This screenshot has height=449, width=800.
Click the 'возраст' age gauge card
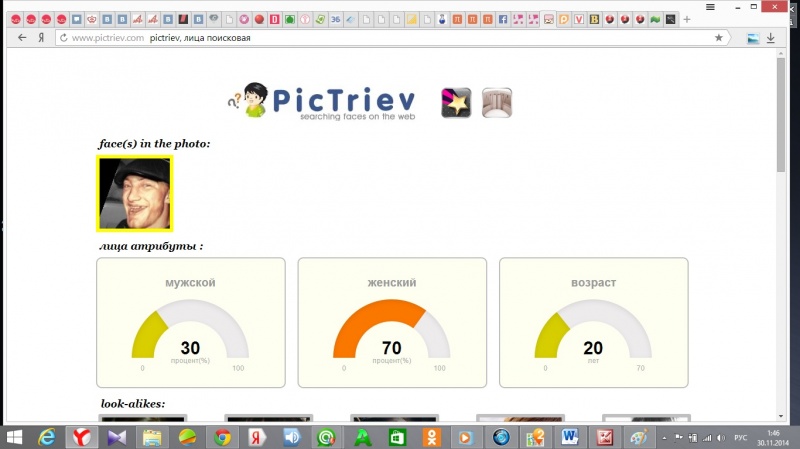point(593,323)
